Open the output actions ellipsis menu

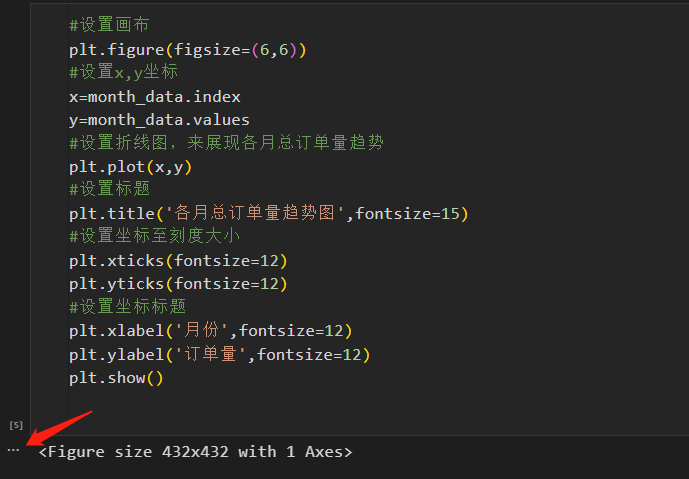coord(14,450)
